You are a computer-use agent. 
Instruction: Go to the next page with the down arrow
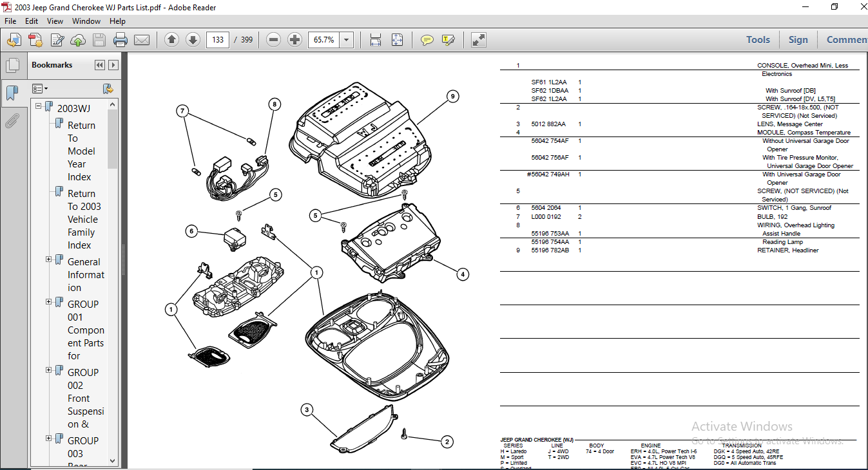[x=193, y=40]
